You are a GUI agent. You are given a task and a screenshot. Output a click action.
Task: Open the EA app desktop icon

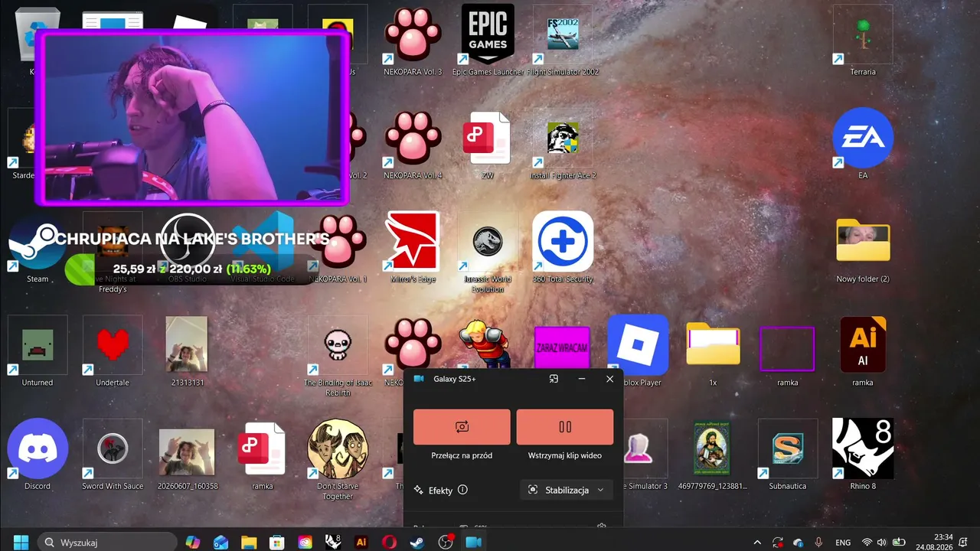[x=863, y=145]
